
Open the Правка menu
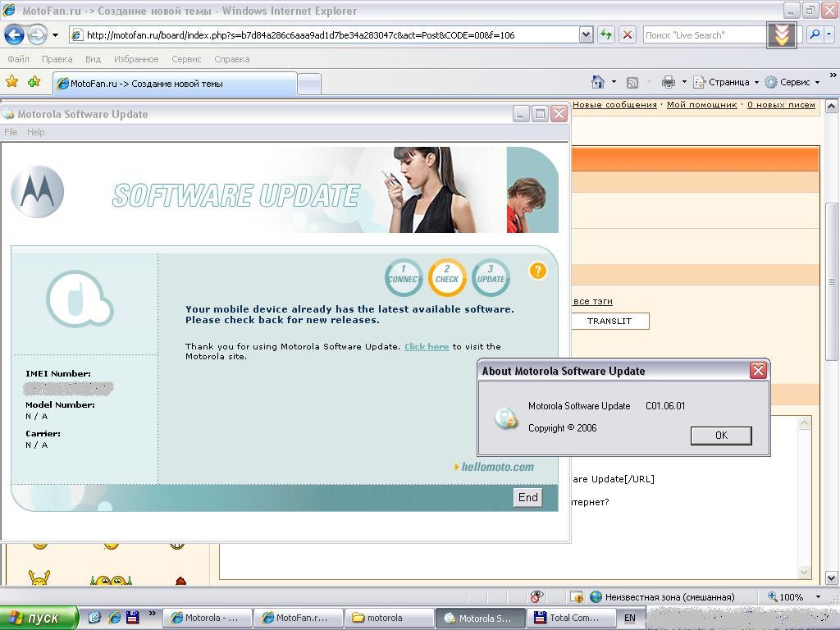click(57, 59)
